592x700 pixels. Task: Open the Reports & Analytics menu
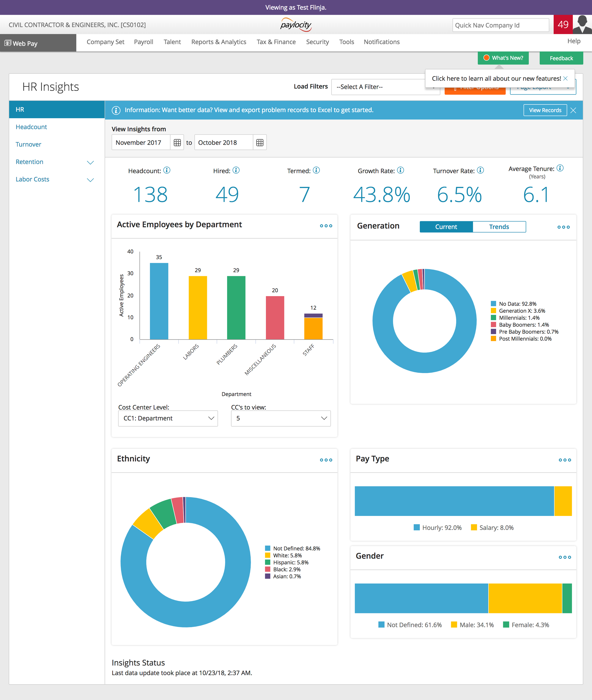(x=219, y=42)
